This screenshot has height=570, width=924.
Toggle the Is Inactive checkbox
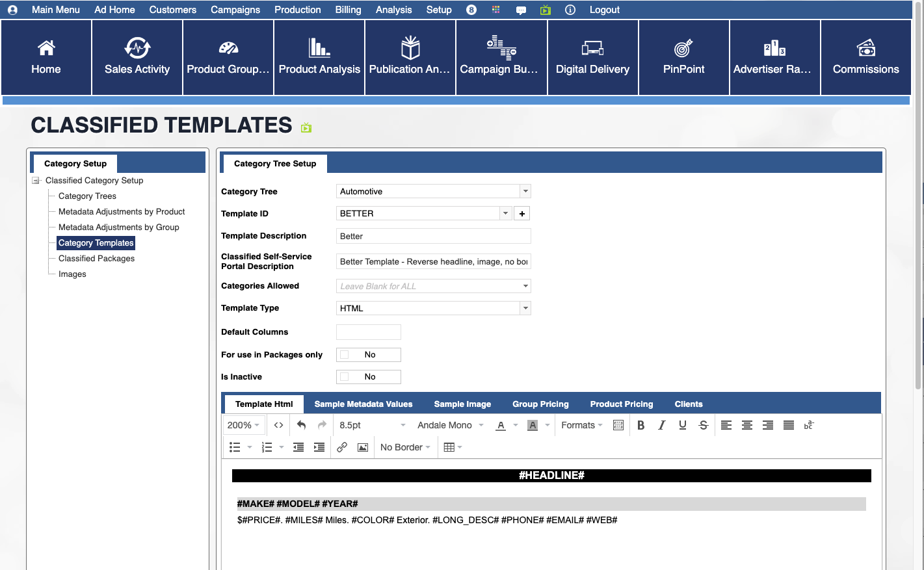tap(345, 377)
